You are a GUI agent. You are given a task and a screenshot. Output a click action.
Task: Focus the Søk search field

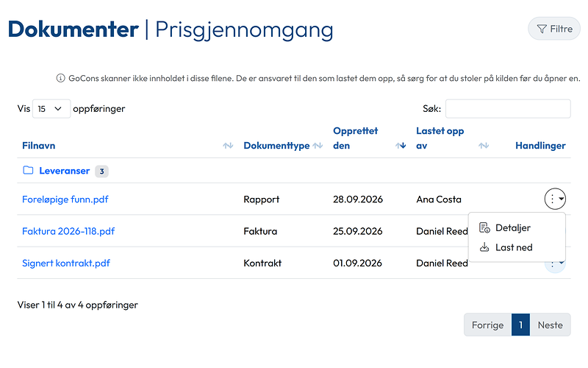point(508,108)
